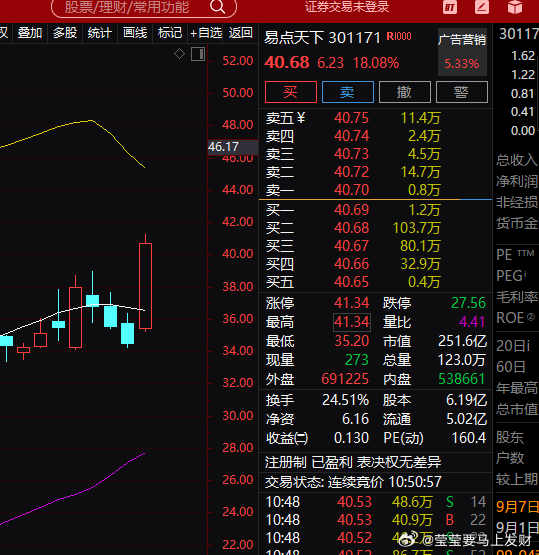Image resolution: width=539 pixels, height=555 pixels.
Task: Add stock via +自选 button
Action: tap(206, 33)
